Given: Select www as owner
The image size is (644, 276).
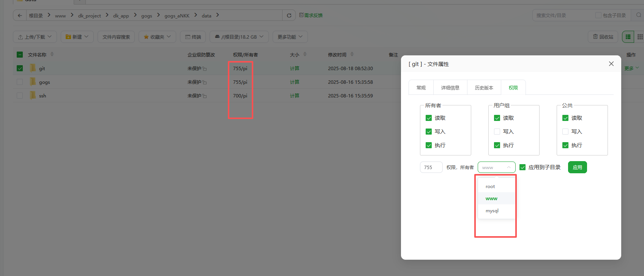Looking at the screenshot, I should click(497, 199).
